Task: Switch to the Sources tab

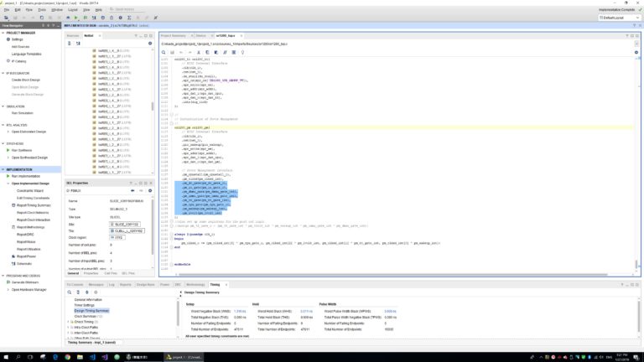Action: [x=73, y=36]
